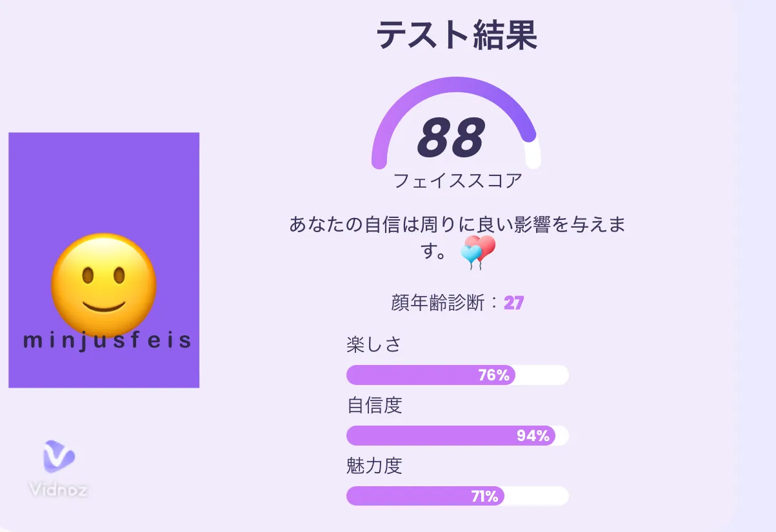
Task: Click the Vidnoz logo icon
Action: click(x=59, y=457)
